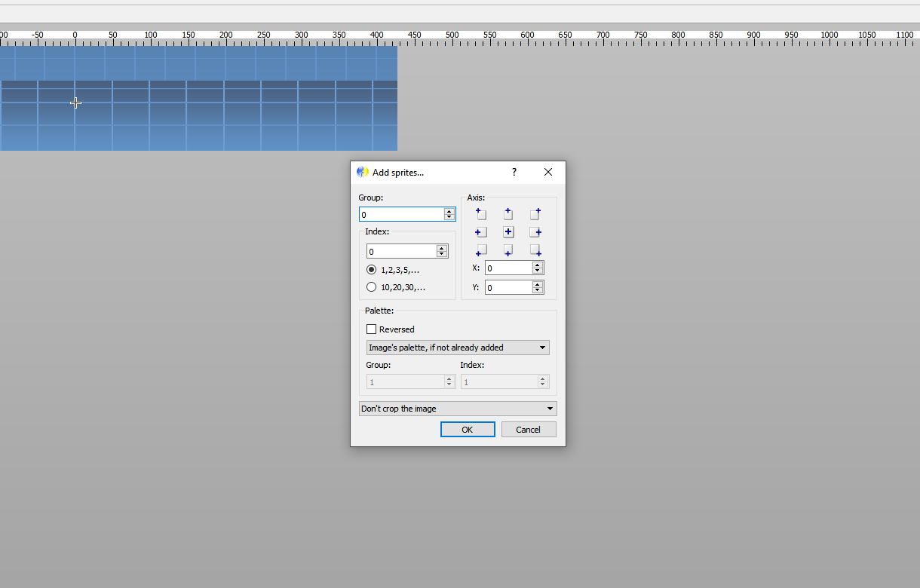Decrease the axis Y value
Screen dimensions: 920x588
538,290
